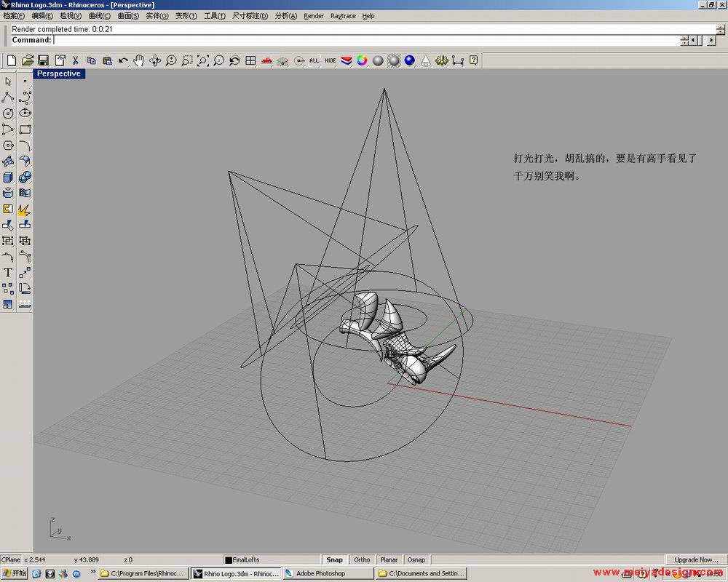
Task: Open the Options gear icon
Action: (x=442, y=60)
